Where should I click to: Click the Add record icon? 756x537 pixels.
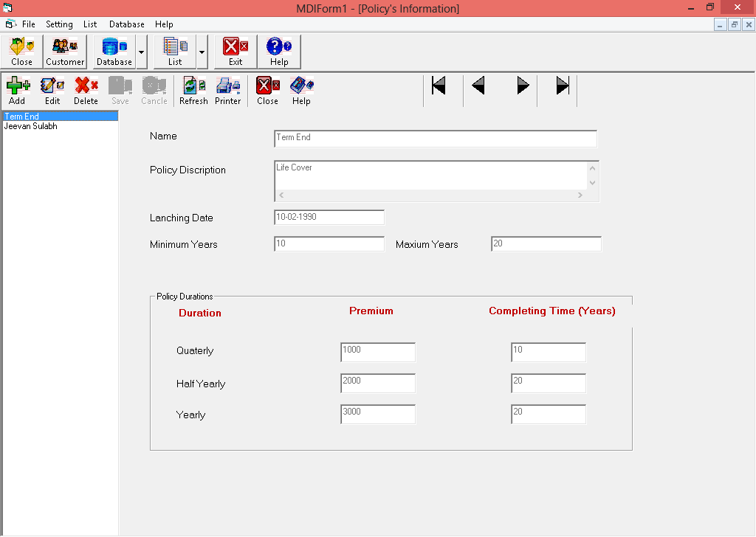tap(17, 89)
